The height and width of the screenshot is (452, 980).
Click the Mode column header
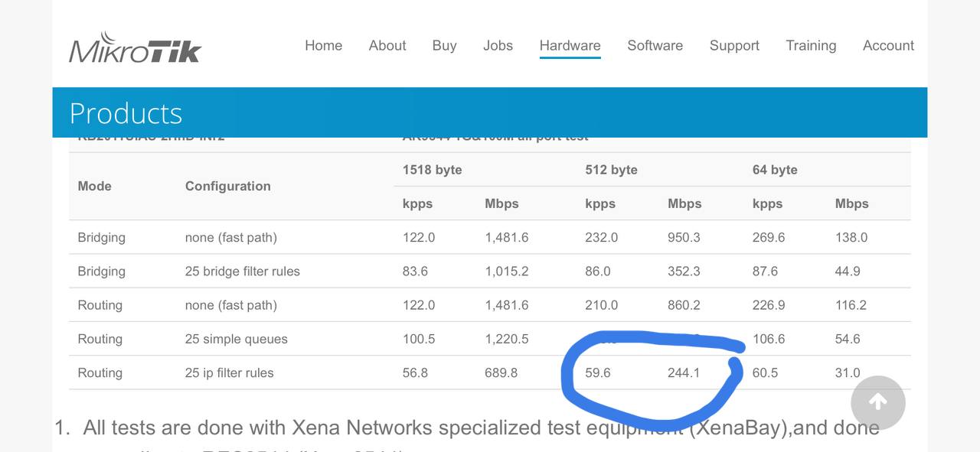tap(94, 186)
